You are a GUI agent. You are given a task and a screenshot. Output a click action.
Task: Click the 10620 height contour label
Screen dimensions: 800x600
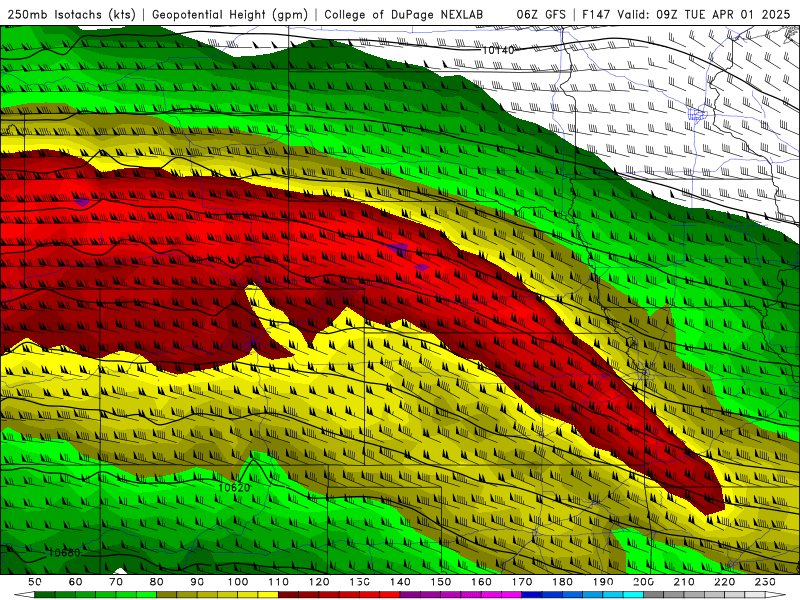point(234,488)
